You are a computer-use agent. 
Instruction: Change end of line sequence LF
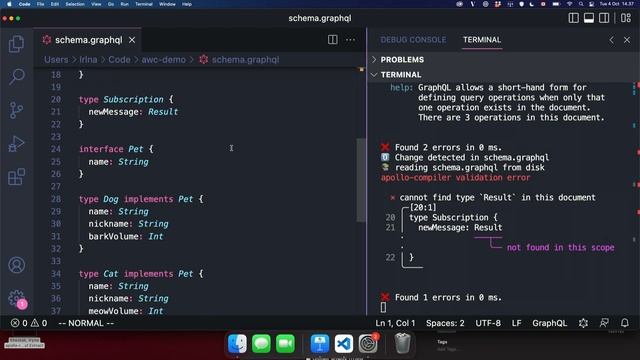(516, 323)
